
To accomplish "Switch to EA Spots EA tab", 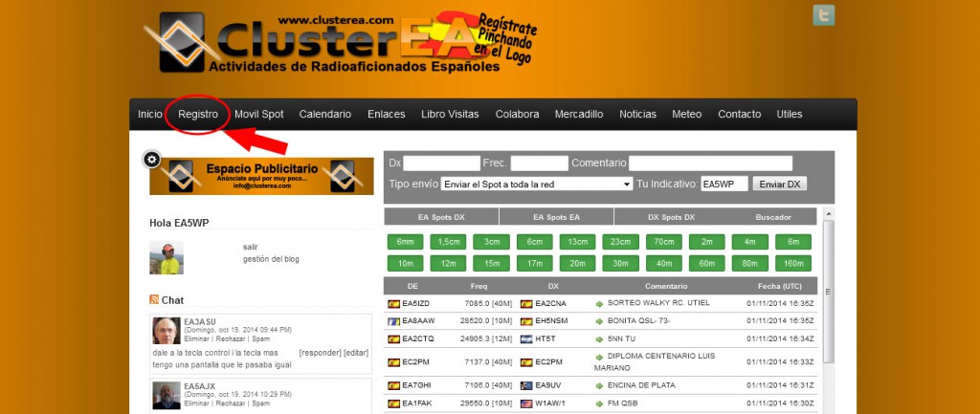I will [x=556, y=217].
